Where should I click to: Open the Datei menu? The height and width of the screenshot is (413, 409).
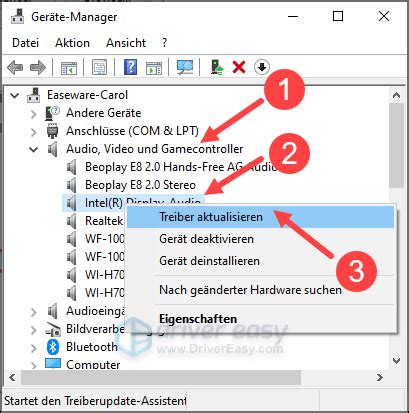[x=25, y=43]
